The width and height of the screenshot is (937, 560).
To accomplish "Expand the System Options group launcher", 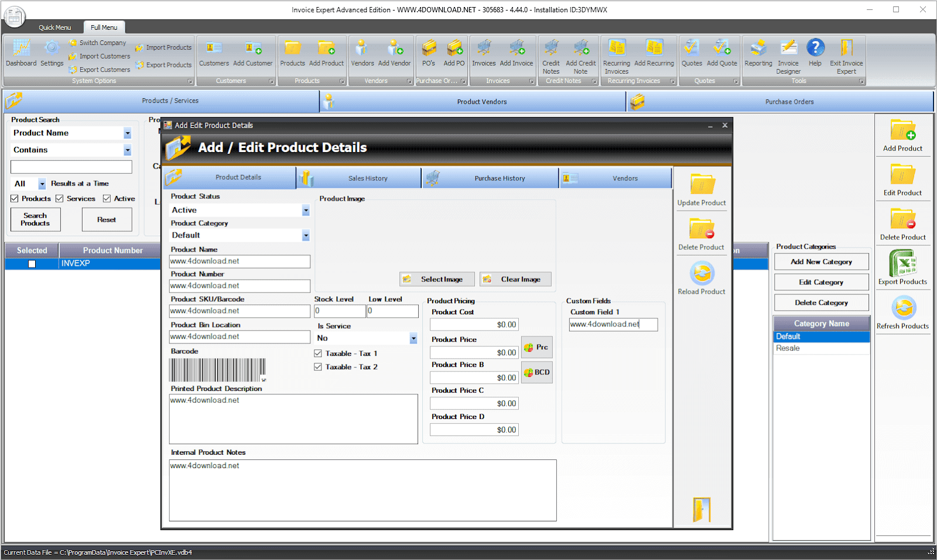I will coord(190,81).
